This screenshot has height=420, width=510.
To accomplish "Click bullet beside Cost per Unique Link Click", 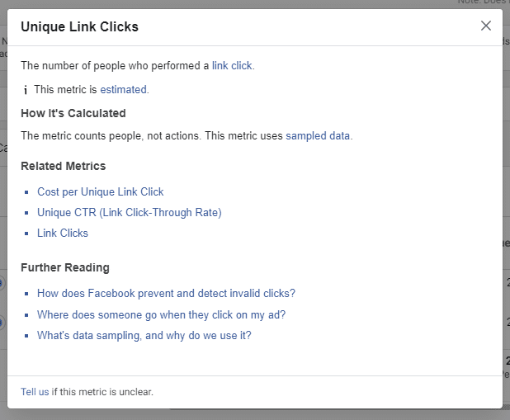I will click(x=26, y=192).
